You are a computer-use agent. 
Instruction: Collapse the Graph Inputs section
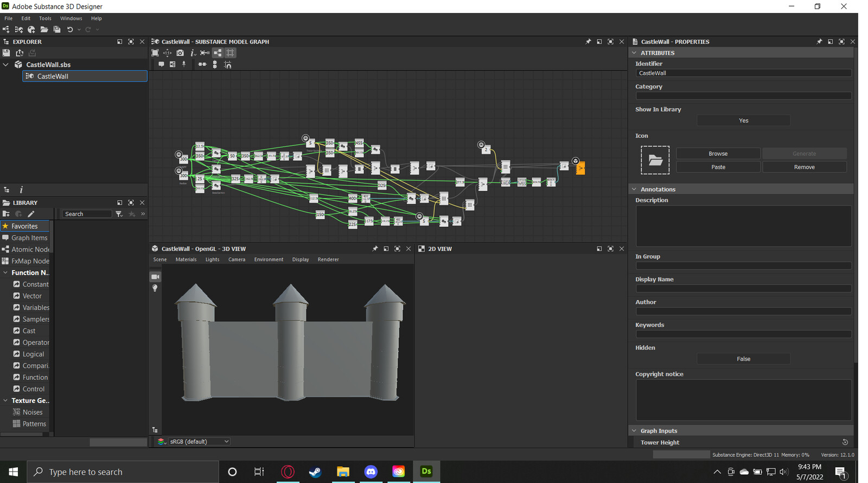click(634, 430)
